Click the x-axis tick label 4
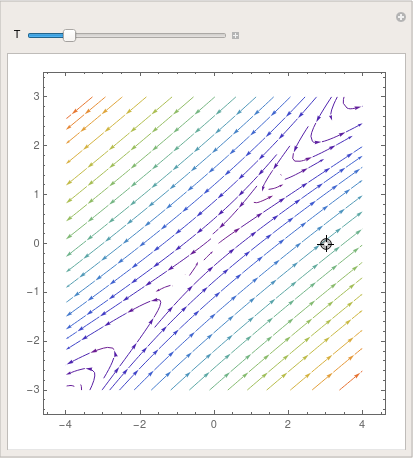The width and height of the screenshot is (413, 459). point(362,424)
